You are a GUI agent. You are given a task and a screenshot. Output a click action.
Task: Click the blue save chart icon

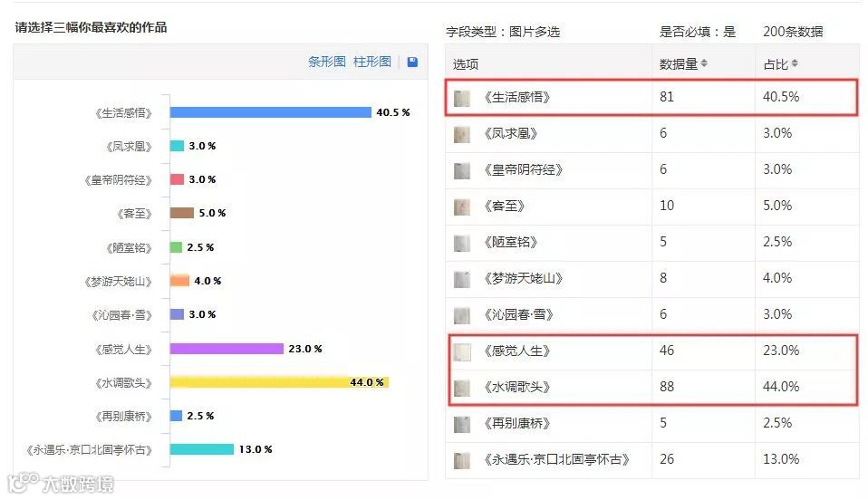pyautogui.click(x=412, y=62)
